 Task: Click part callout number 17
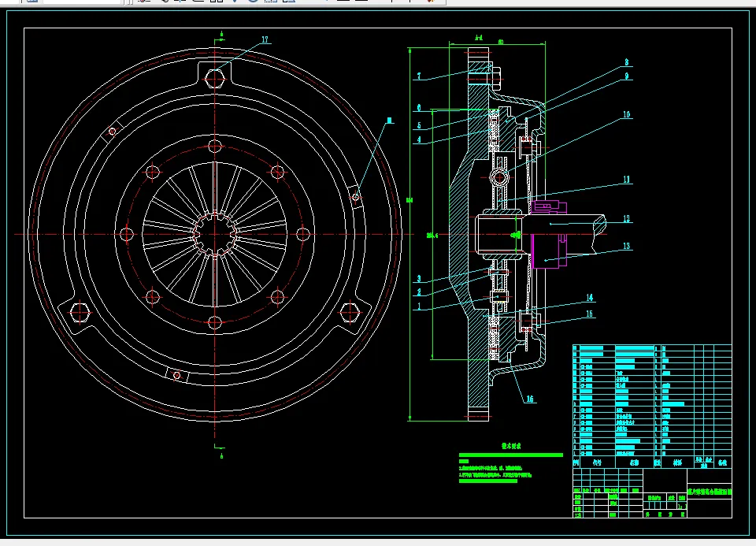265,39
